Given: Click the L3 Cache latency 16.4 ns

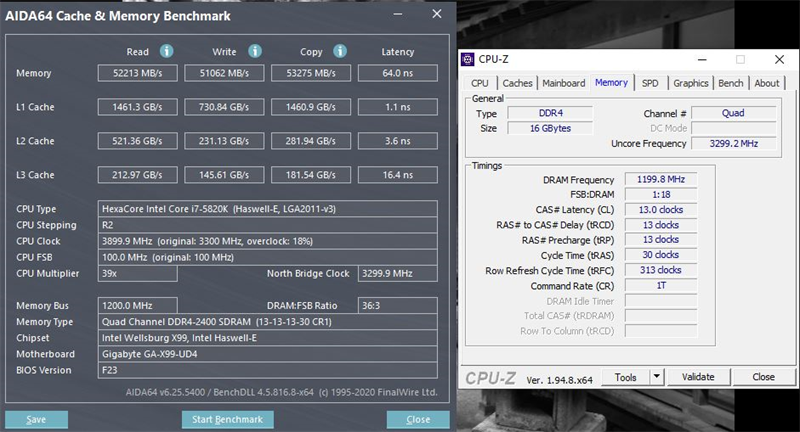Looking at the screenshot, I should tap(397, 175).
